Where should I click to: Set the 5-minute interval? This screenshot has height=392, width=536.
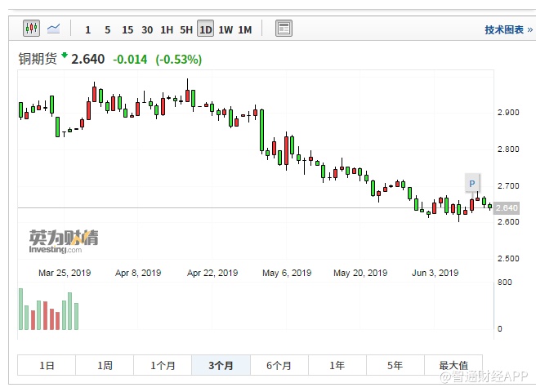(x=108, y=29)
